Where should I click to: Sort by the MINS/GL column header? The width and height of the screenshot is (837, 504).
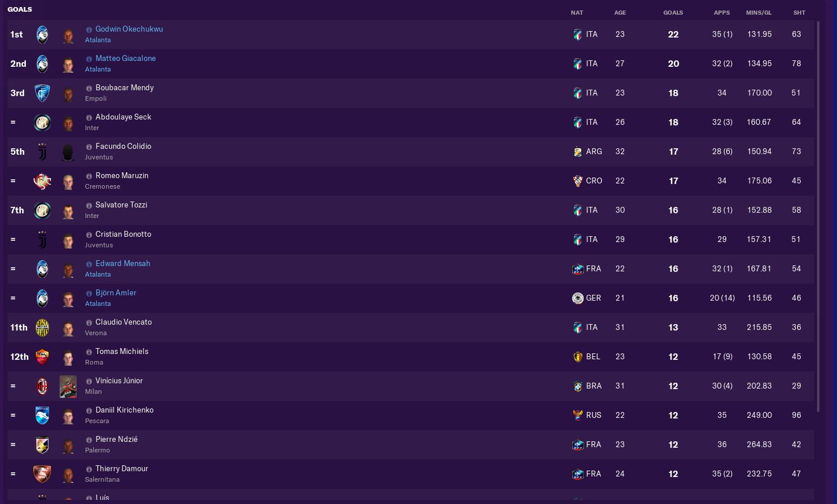pyautogui.click(x=759, y=12)
